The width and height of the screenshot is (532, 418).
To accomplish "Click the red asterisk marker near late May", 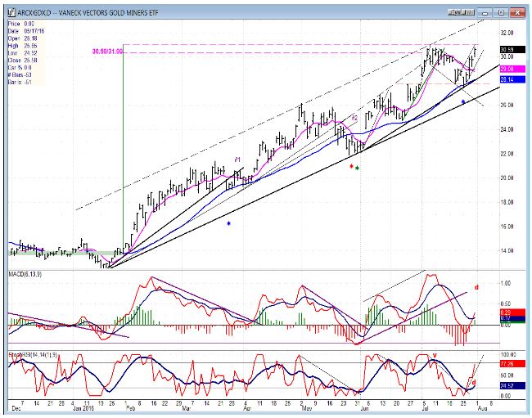I will [x=351, y=166].
